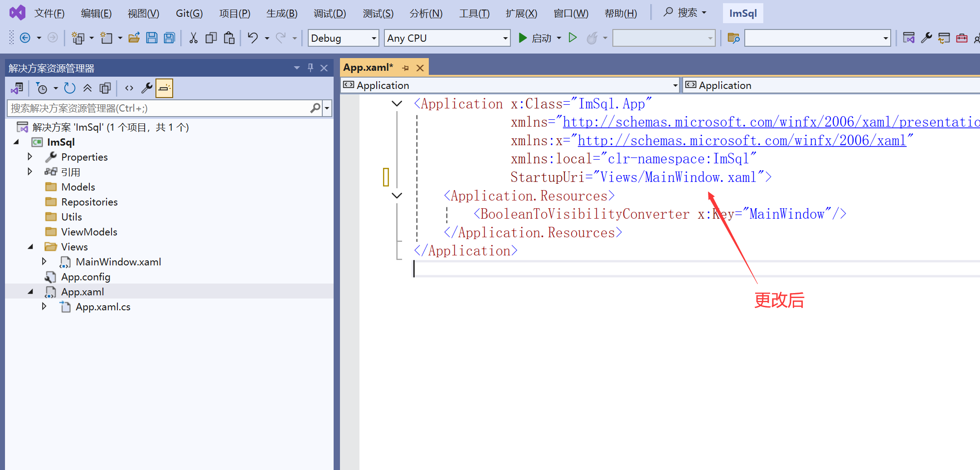Click the Paste icon in the toolbar
This screenshot has height=470, width=980.
[x=229, y=38]
